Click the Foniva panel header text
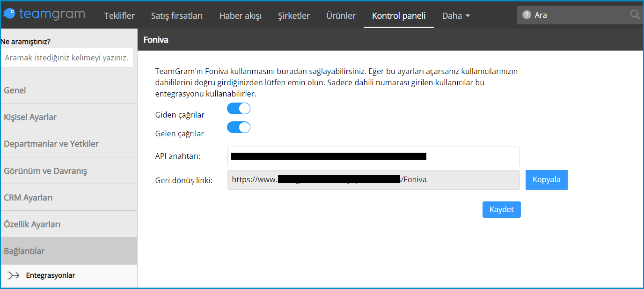 tap(156, 40)
